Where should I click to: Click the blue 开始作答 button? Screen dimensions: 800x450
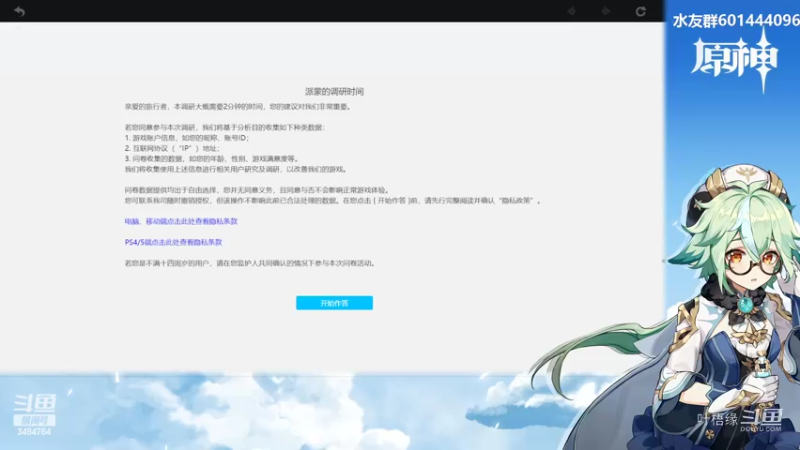click(x=334, y=303)
